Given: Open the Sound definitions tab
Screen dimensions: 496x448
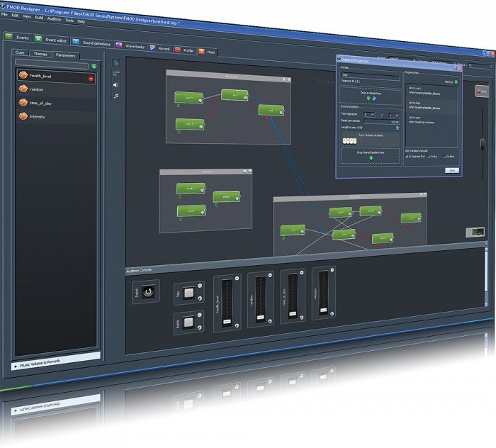Looking at the screenshot, I should click(x=91, y=43).
